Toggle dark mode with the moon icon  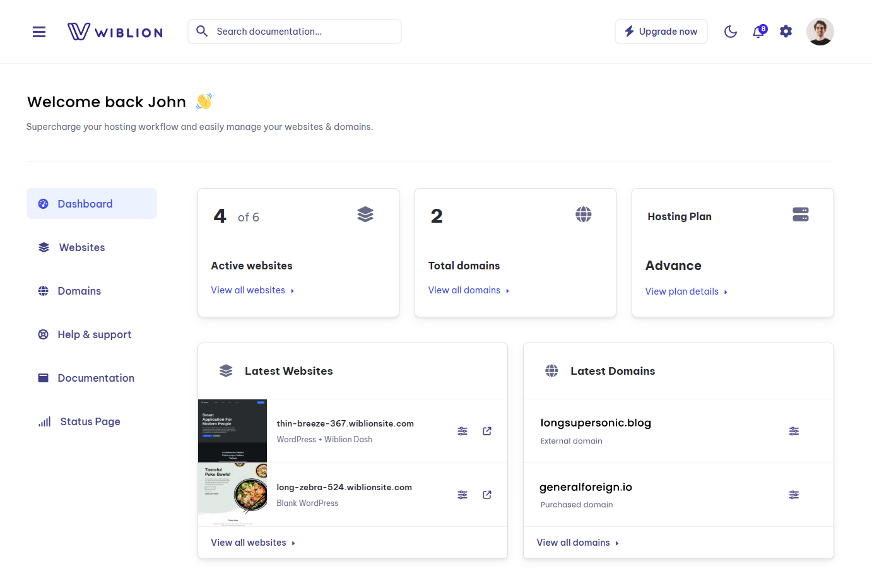click(730, 32)
